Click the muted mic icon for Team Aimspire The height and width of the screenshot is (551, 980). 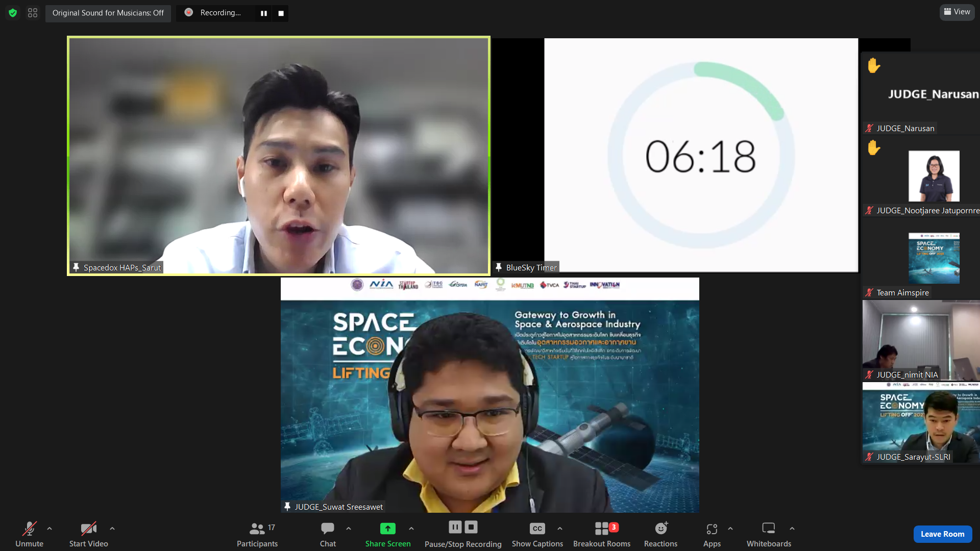[x=869, y=292]
